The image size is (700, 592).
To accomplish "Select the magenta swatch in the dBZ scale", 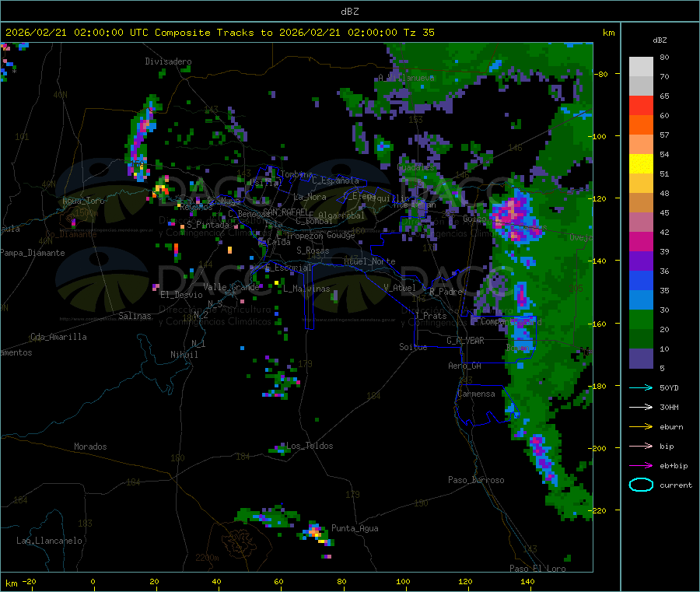I will pyautogui.click(x=641, y=241).
